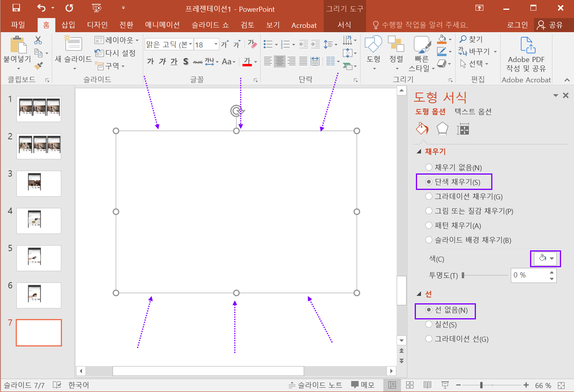This screenshot has width=574, height=392.
Task: Toggle text shadow (S)
Action: coord(186,62)
